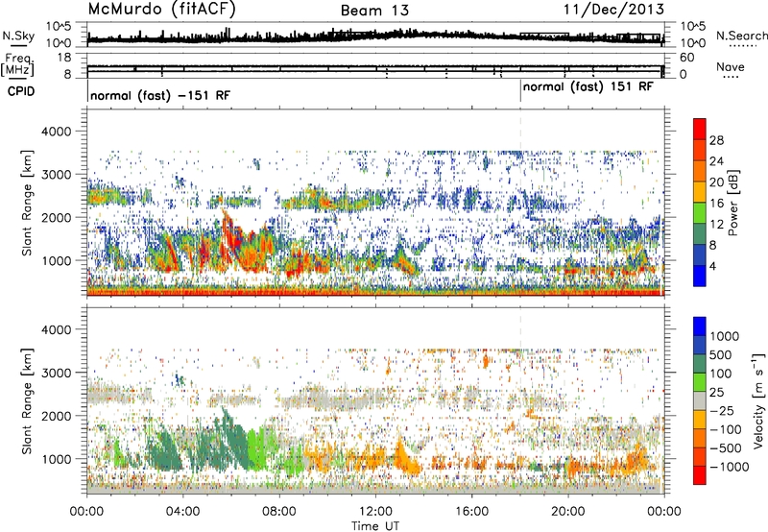The width and height of the screenshot is (768, 532).
Task: Click the 'Power [dB]' colorbar label
Action: click(732, 203)
